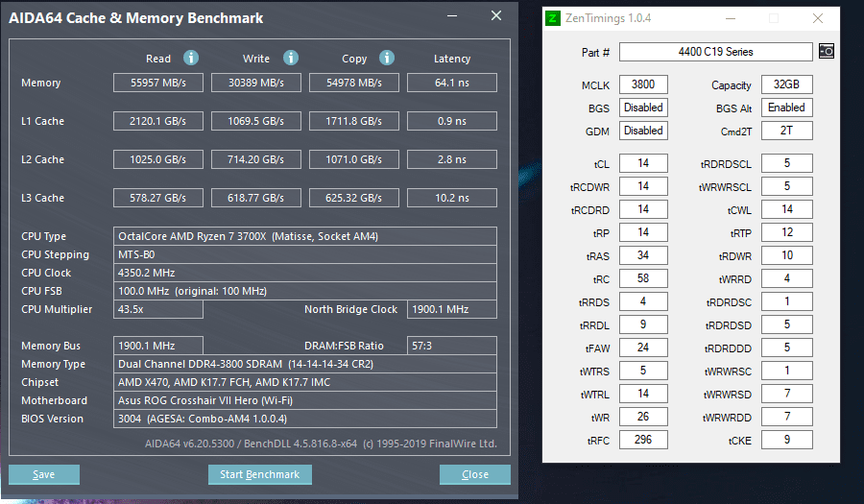Minimize the AIDA64 benchmark window
Viewport: 864px width, 504px height.
click(452, 16)
